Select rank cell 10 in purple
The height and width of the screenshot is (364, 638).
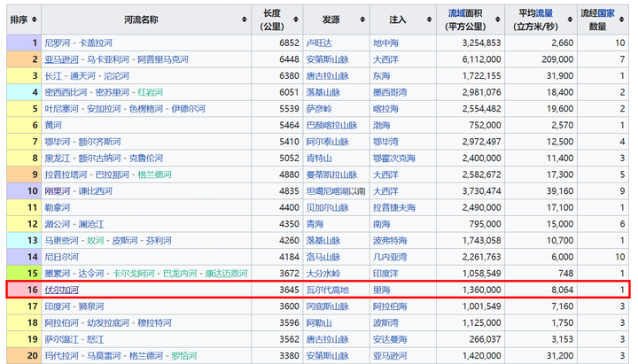(x=24, y=191)
